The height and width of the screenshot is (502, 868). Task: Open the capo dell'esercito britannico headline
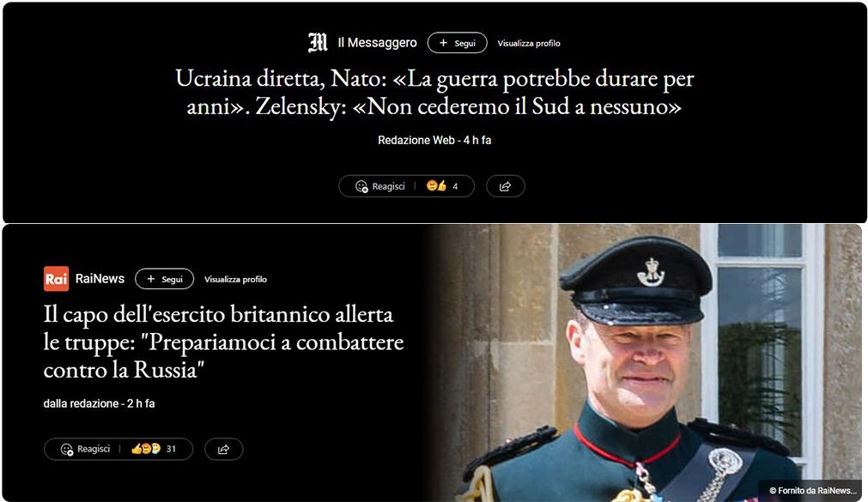tap(223, 342)
